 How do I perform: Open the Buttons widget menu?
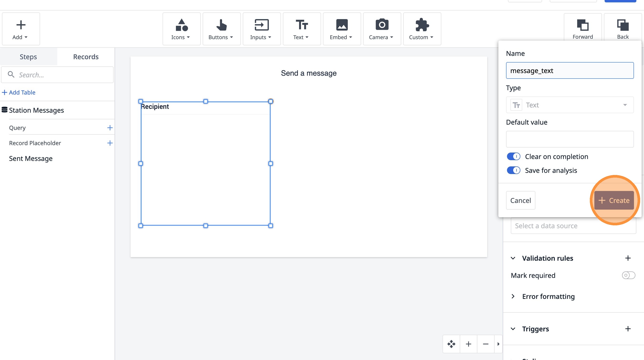click(221, 29)
